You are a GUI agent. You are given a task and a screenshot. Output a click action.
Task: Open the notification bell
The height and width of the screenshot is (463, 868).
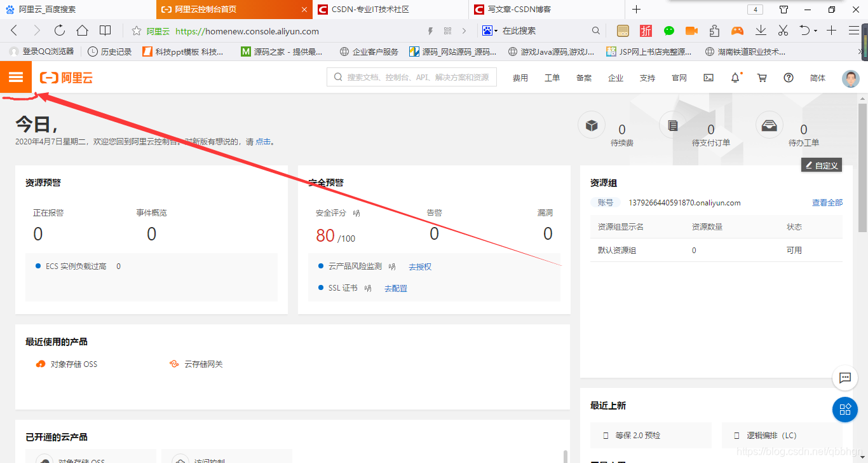point(735,78)
